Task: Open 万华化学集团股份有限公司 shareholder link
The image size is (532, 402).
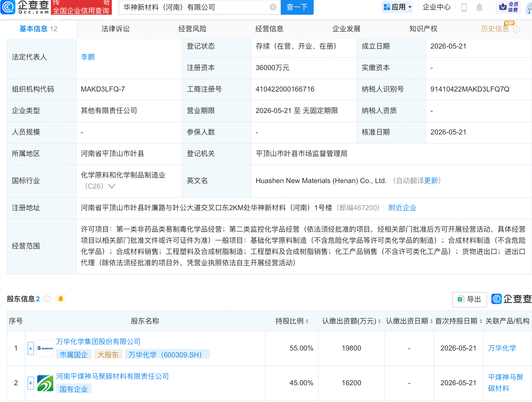Action: pyautogui.click(x=98, y=342)
